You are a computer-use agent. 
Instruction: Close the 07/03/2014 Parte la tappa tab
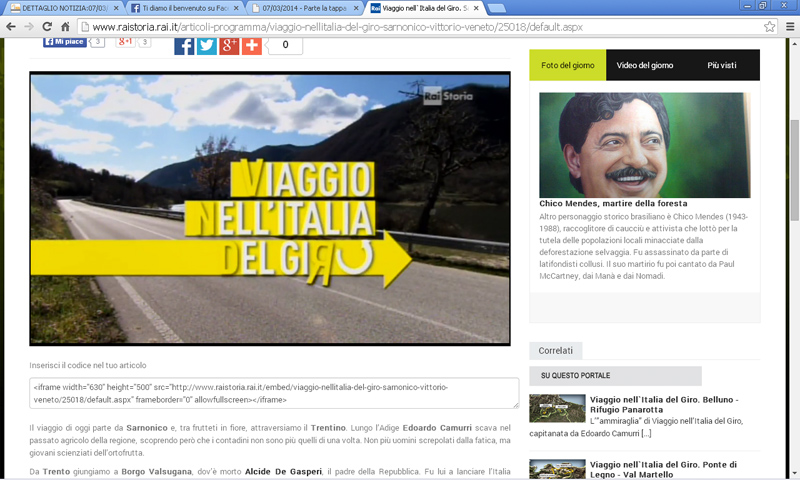coord(356,8)
